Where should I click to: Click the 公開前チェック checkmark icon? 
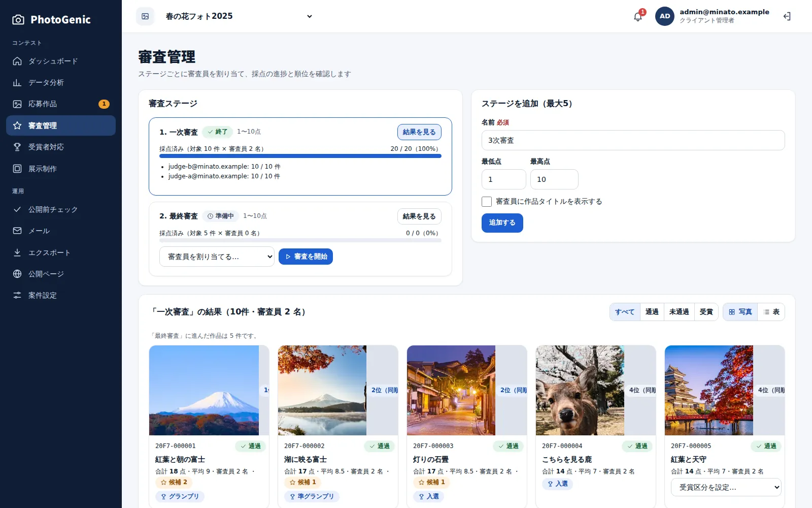point(17,209)
